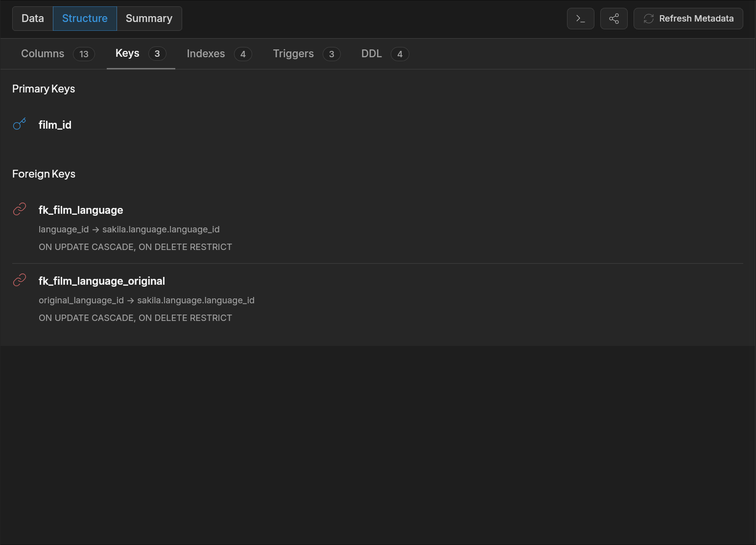Select the Structure view tab
The width and height of the screenshot is (756, 545).
85,19
